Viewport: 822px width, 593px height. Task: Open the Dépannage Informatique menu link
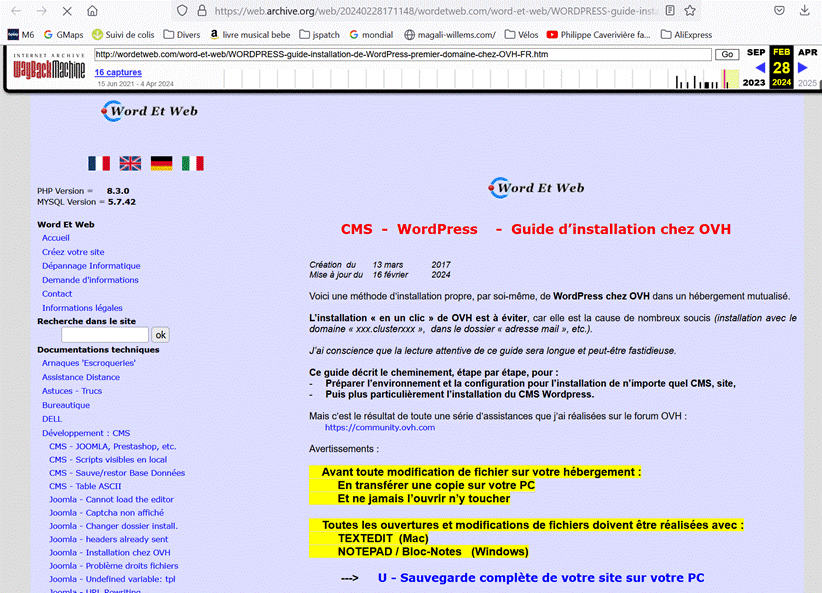(91, 266)
